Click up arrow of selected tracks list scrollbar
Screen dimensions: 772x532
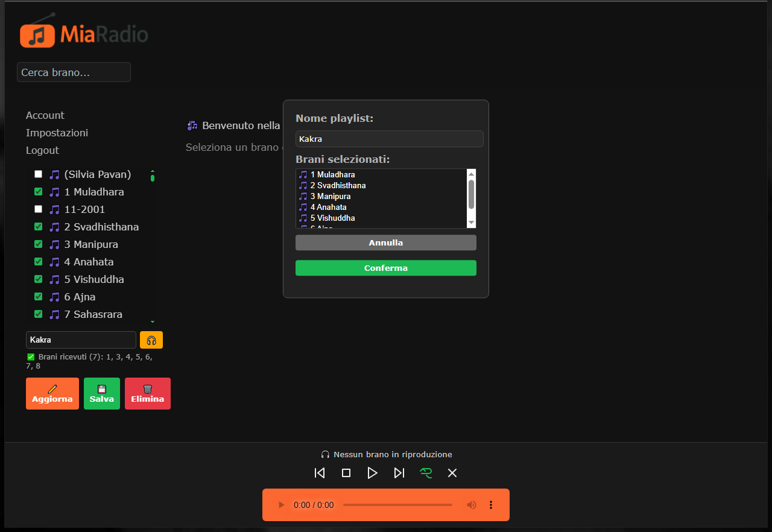[x=472, y=174]
